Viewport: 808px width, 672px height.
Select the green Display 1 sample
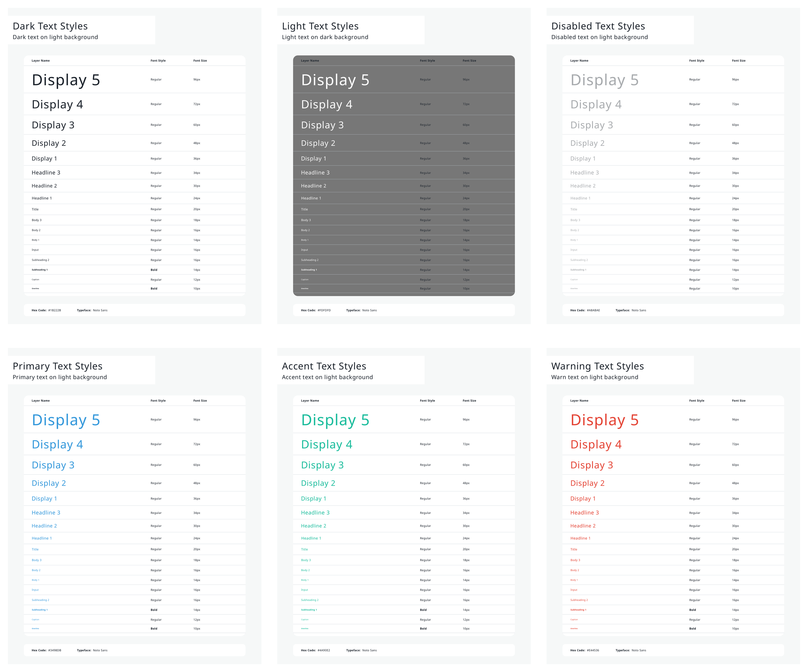click(313, 498)
